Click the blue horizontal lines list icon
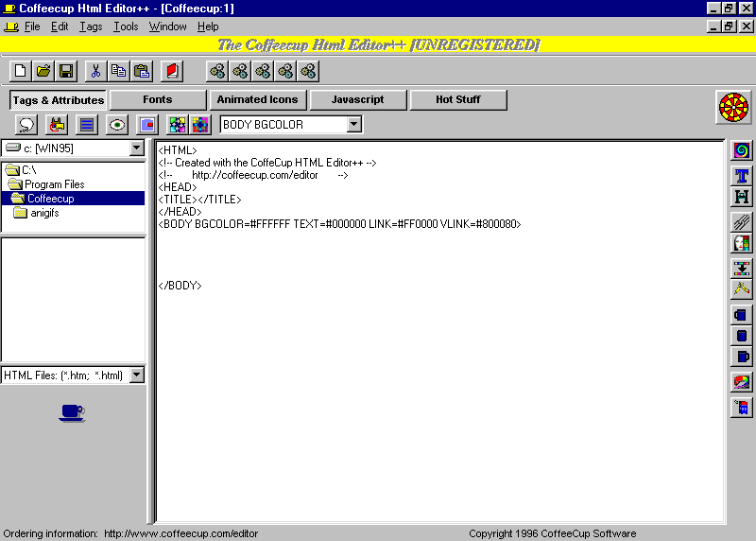Viewport: 756px width, 541px height. coord(87,125)
